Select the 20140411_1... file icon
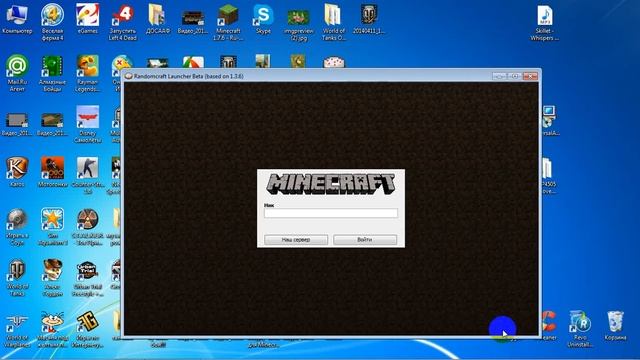The width and height of the screenshot is (640, 360). [x=369, y=19]
